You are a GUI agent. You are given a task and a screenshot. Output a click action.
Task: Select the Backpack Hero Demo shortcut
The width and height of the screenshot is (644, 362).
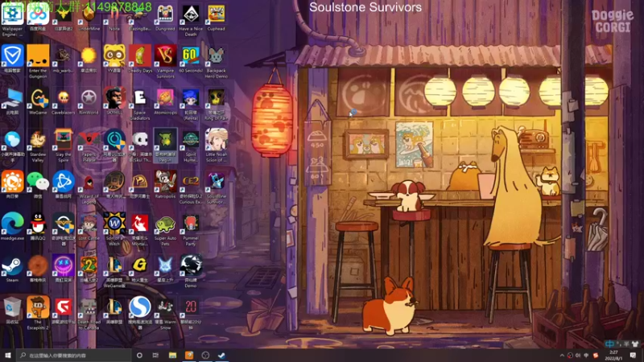tap(216, 62)
